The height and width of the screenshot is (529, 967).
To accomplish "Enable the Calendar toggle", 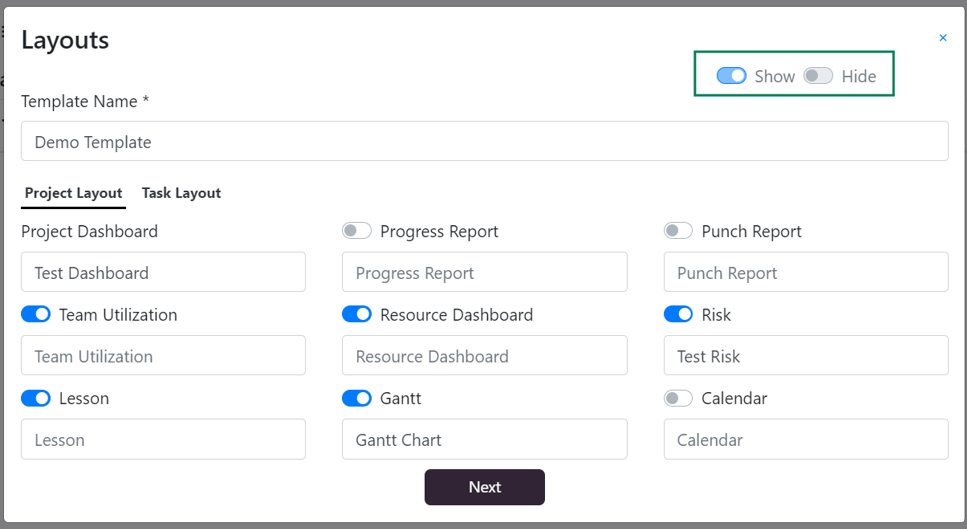I will [x=678, y=398].
